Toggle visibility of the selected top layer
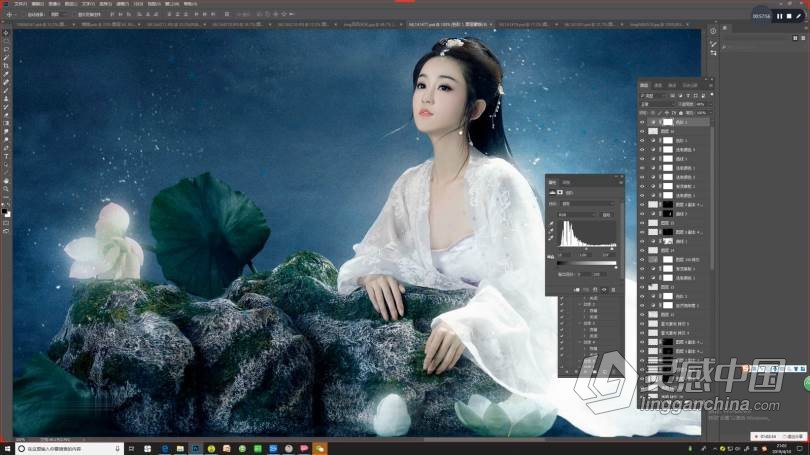This screenshot has height=455, width=810. 642,122
